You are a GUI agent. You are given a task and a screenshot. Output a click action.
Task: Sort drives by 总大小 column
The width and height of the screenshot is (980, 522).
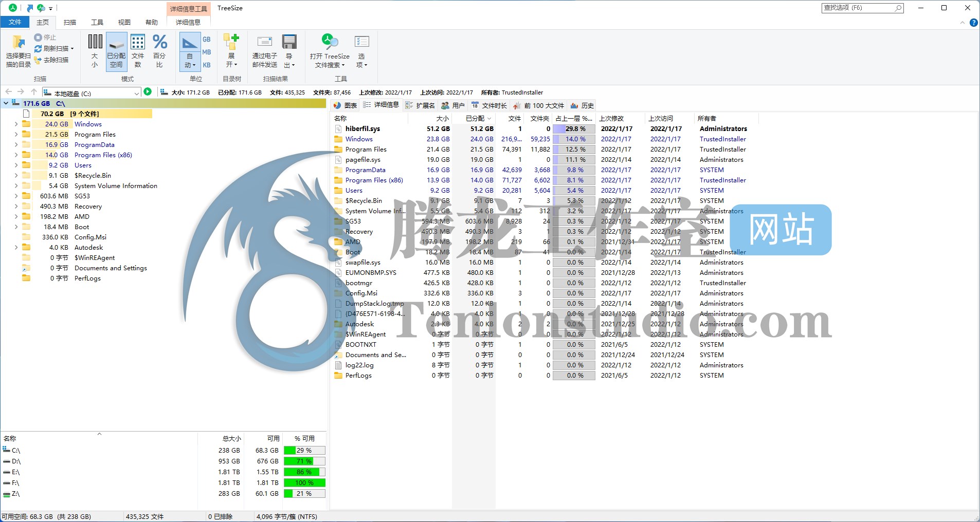click(221, 438)
